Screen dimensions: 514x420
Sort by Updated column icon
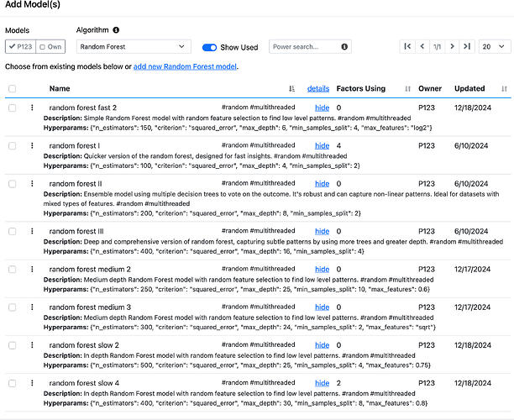[504, 88]
